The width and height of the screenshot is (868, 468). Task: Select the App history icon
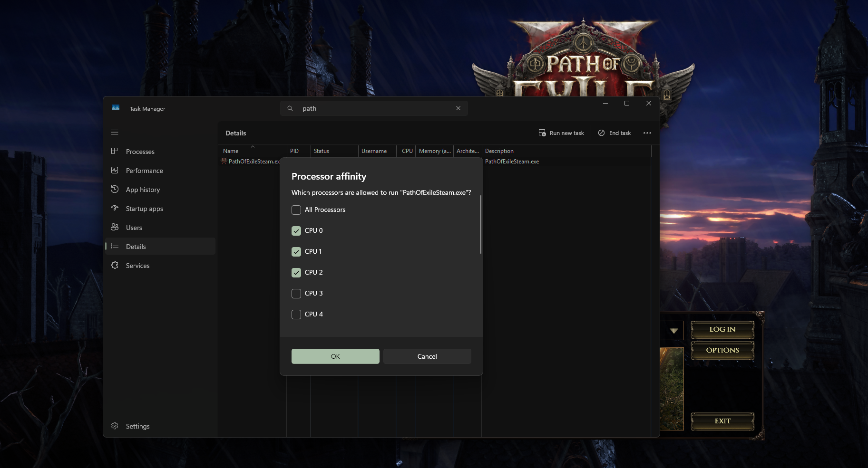[115, 189]
